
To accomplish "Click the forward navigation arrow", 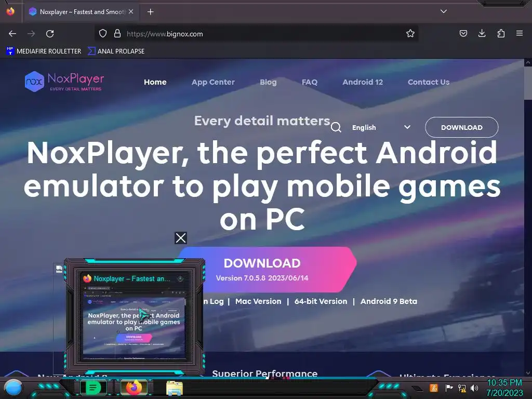I will (31, 34).
